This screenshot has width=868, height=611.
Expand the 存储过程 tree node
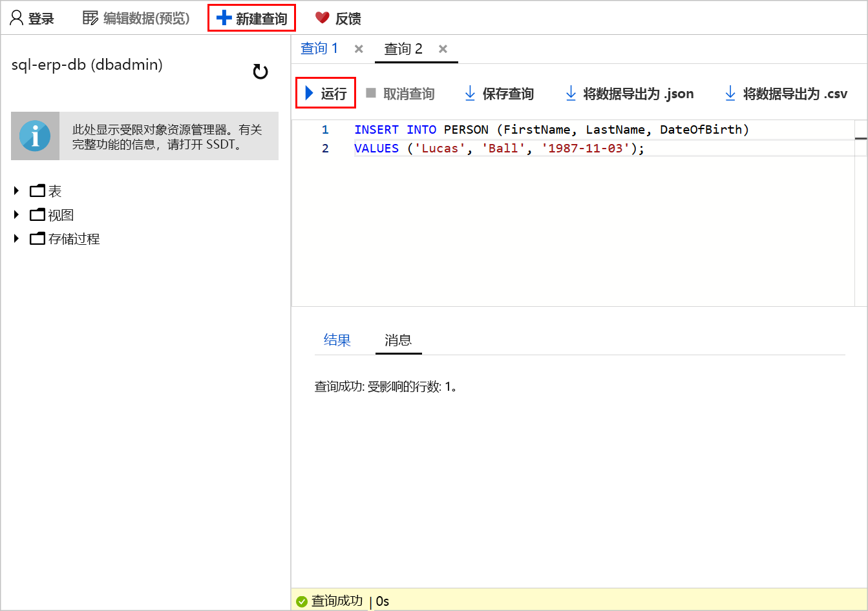point(17,239)
